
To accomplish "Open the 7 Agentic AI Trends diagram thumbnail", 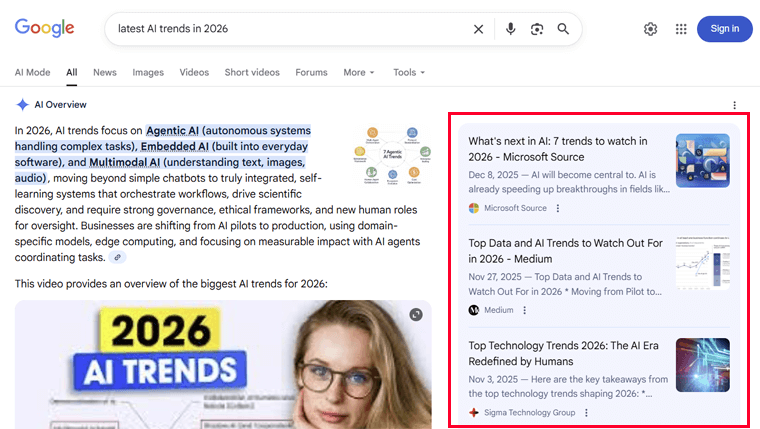I will pos(392,155).
